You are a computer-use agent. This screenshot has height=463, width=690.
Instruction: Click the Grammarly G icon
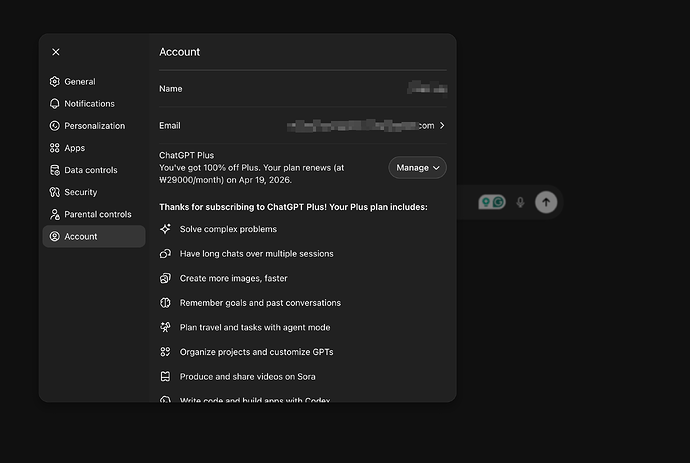coord(497,202)
